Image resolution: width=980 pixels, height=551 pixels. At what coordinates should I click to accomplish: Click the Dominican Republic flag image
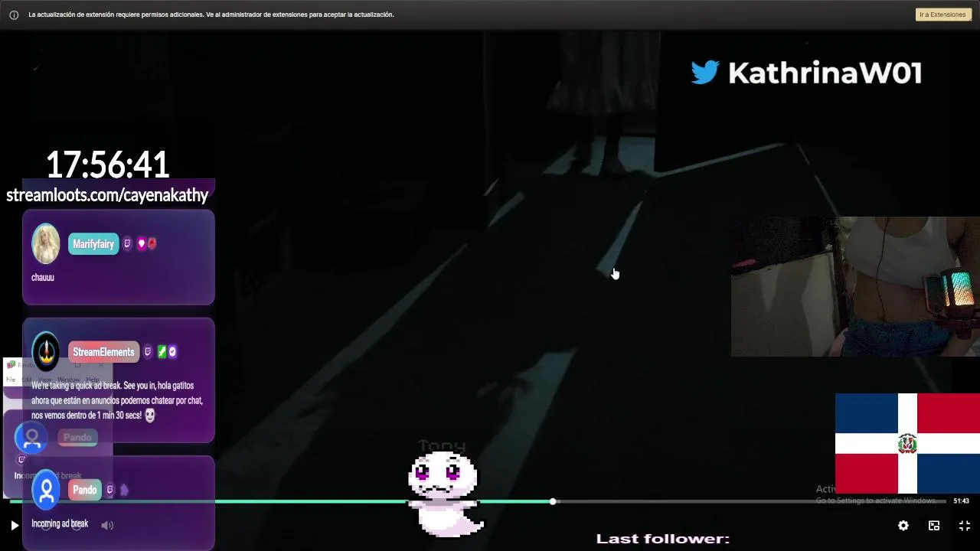907,444
